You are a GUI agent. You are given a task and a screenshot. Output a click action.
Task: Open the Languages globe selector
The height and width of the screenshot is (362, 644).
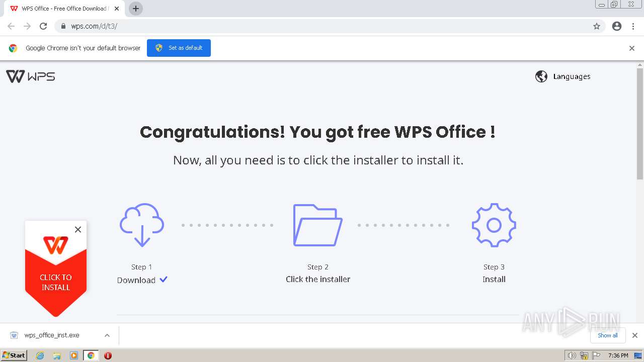pos(562,76)
